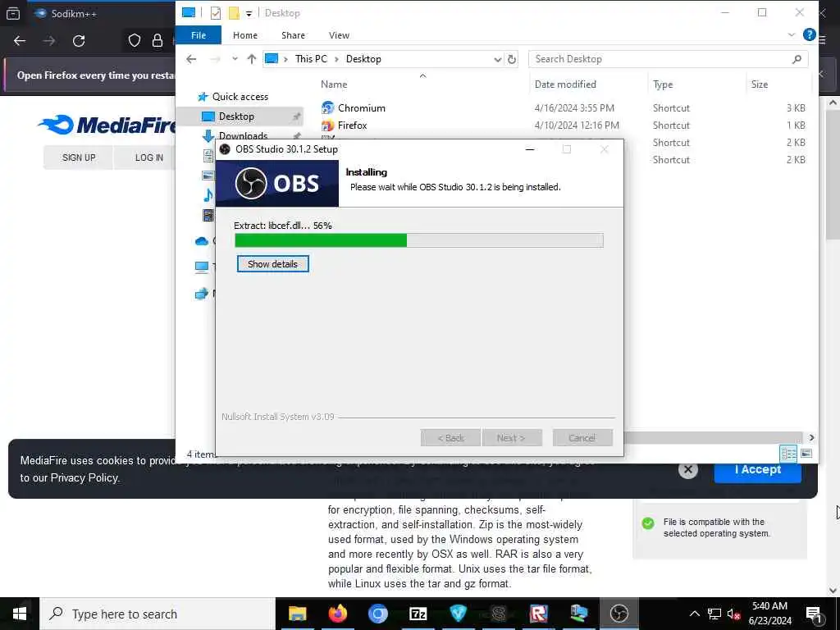This screenshot has width=840, height=630.
Task: Go up one folder level in Explorer
Action: tap(251, 59)
